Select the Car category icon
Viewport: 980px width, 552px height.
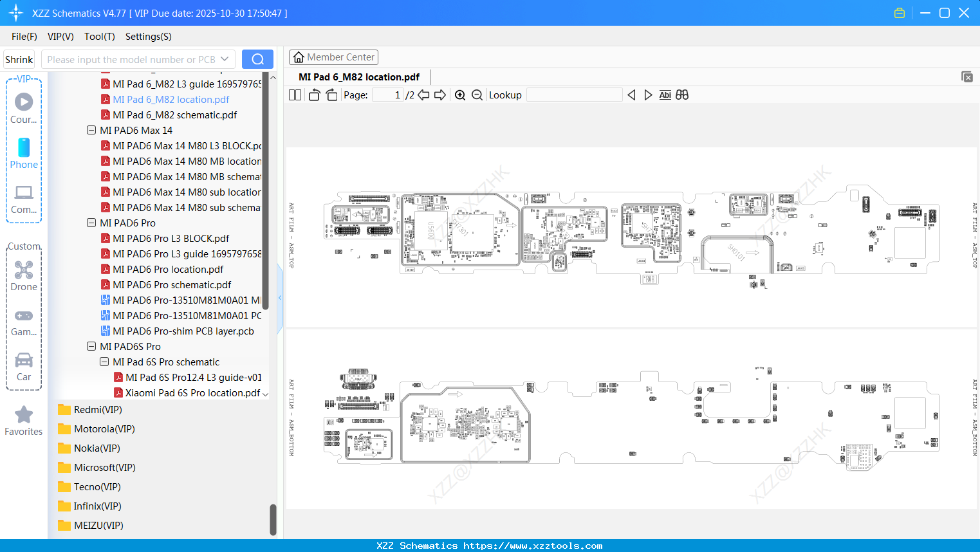tap(24, 366)
